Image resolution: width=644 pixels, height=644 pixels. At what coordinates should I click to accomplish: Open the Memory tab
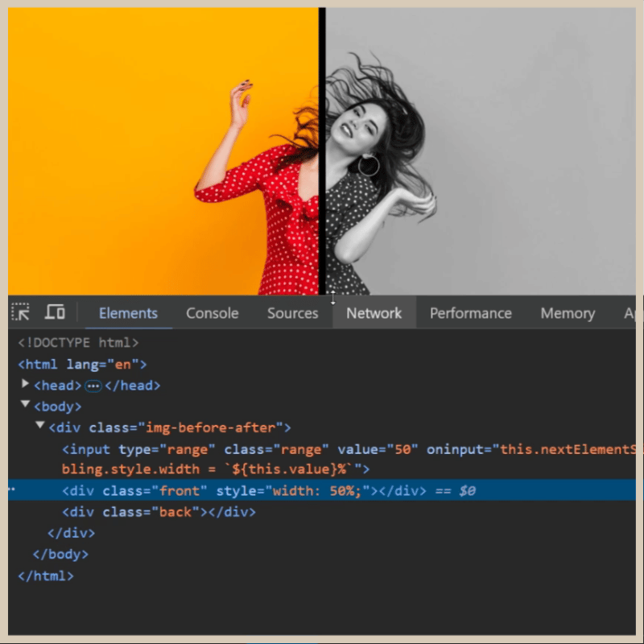568,313
